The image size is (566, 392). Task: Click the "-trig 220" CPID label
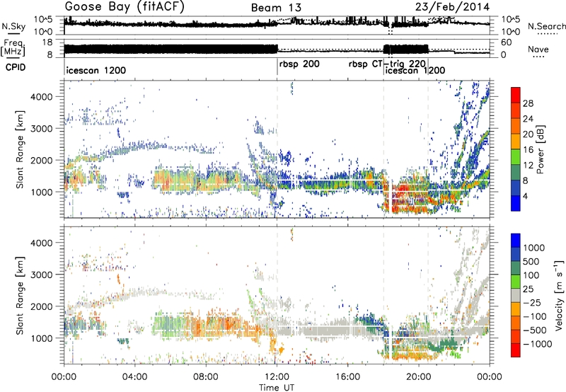point(405,64)
